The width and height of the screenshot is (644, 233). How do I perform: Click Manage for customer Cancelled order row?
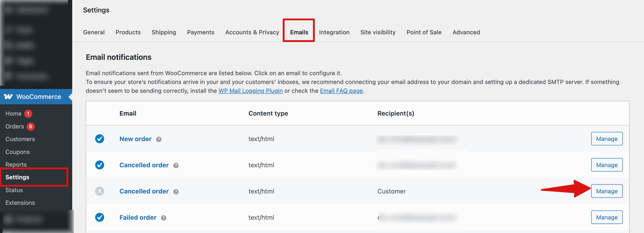coord(607,191)
